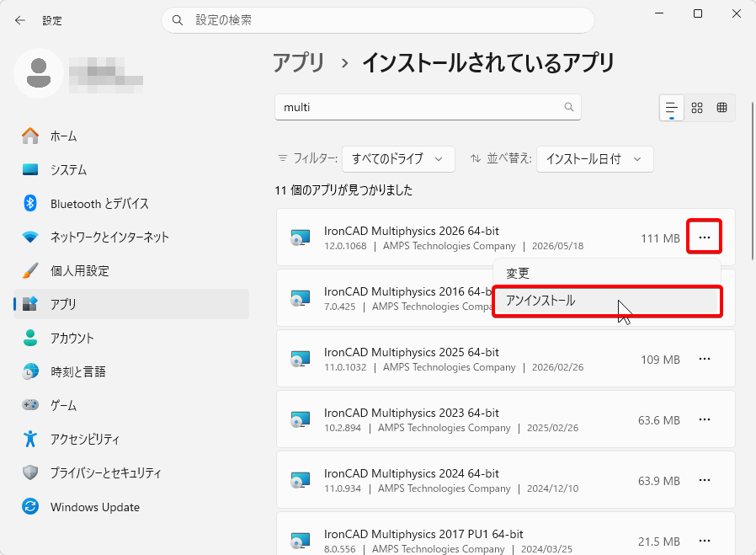
Task: Select the IronCAD Multiphysics 2017 PU1 title
Action: coord(423,534)
